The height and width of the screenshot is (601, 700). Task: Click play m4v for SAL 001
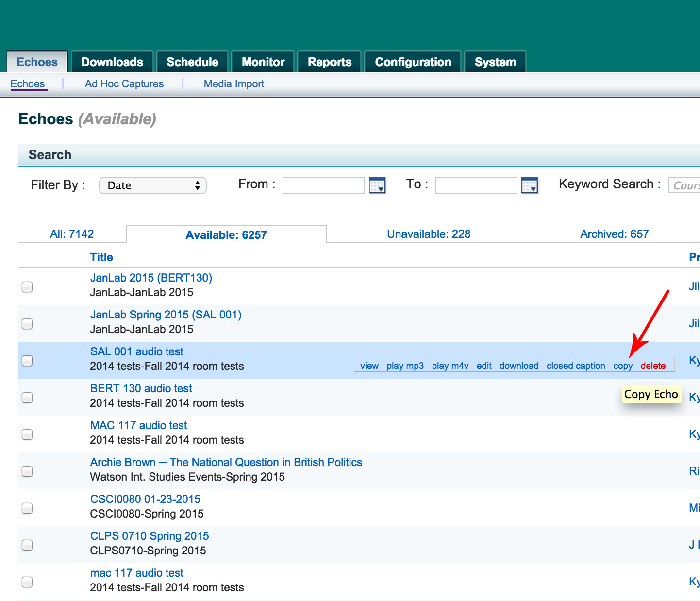click(450, 366)
